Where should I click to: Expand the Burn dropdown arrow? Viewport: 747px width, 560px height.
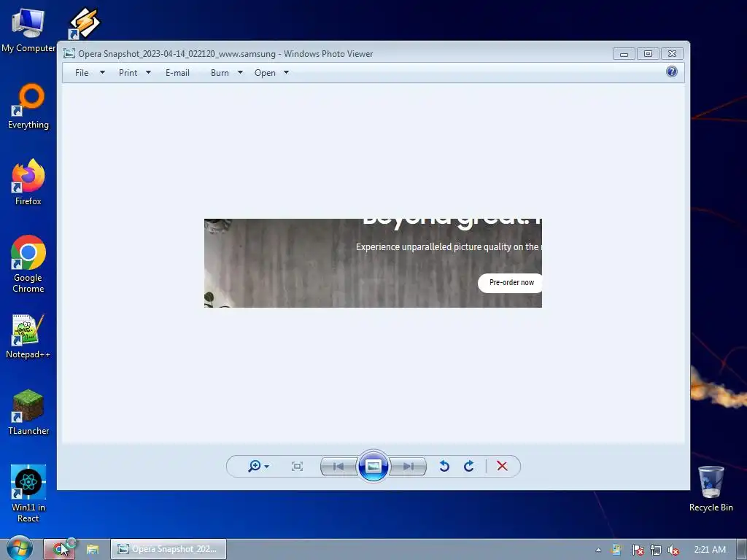pos(240,72)
